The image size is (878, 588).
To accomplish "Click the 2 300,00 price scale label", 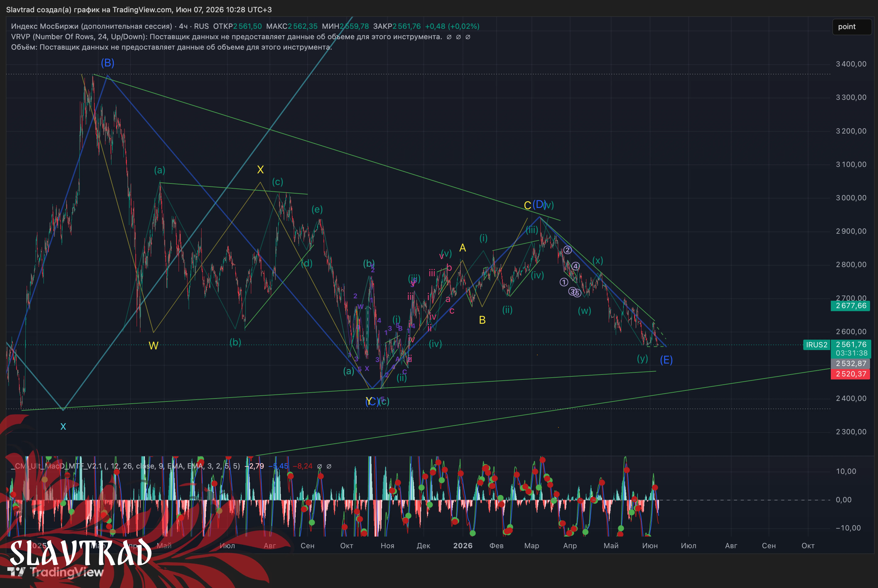I will (851, 432).
